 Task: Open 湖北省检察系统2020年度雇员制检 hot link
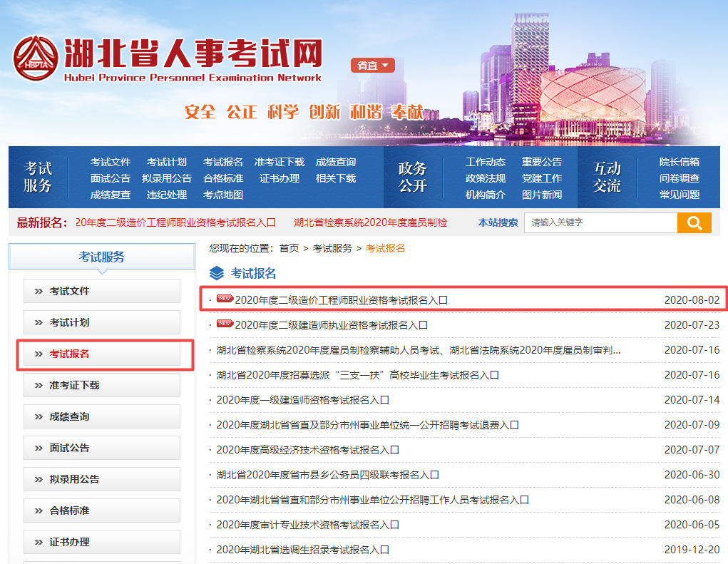371,223
